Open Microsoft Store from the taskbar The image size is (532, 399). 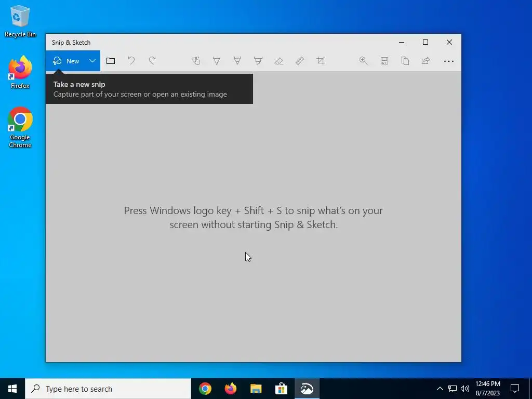click(x=282, y=389)
